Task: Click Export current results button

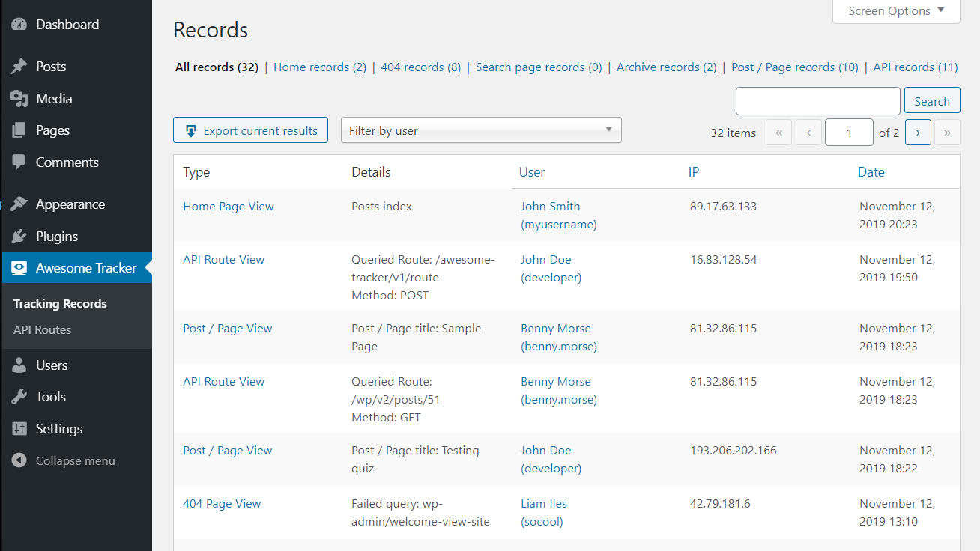Action: pyautogui.click(x=250, y=130)
